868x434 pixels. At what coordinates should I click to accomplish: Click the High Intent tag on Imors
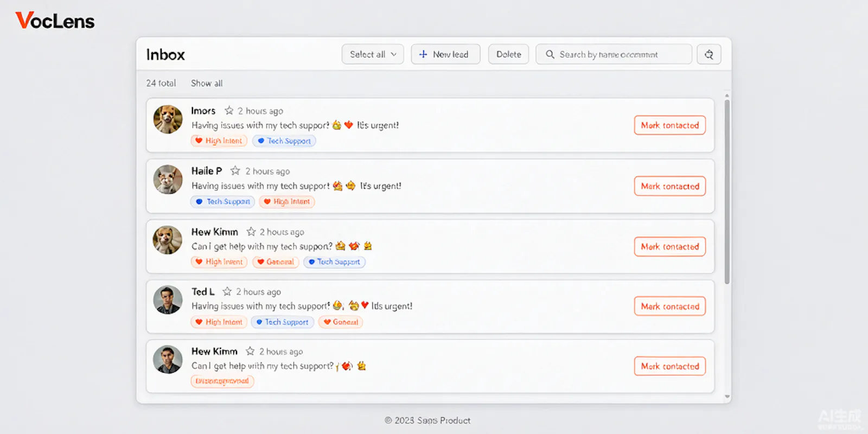point(219,141)
